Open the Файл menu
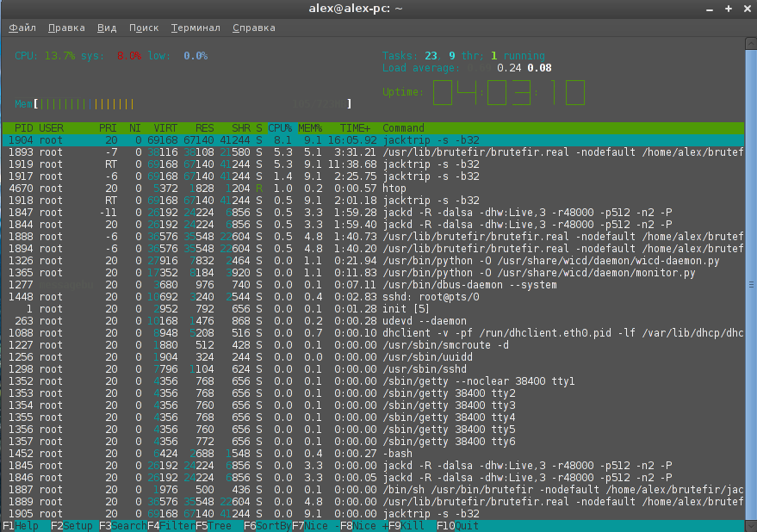The image size is (757, 532). coord(22,28)
